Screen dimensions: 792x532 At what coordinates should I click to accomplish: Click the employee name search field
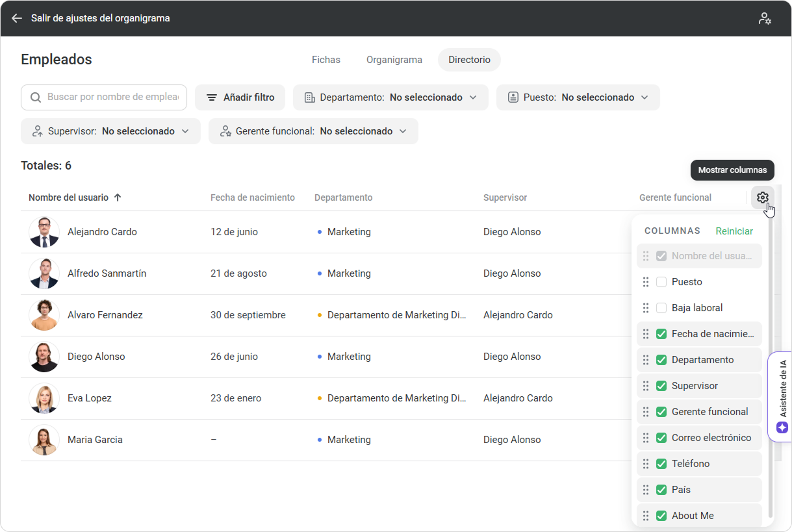pyautogui.click(x=112, y=97)
